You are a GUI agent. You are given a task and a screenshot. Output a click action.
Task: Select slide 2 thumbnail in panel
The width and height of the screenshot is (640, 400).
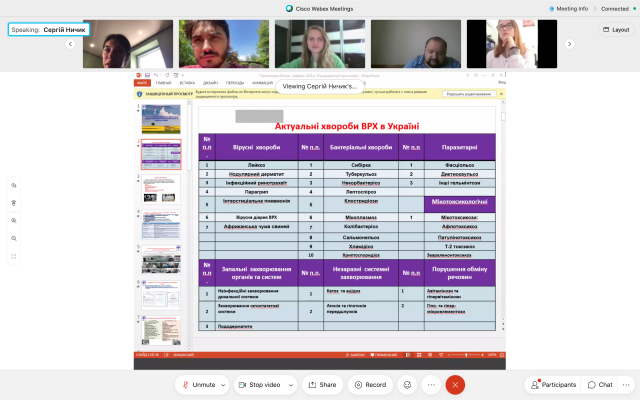[161, 154]
